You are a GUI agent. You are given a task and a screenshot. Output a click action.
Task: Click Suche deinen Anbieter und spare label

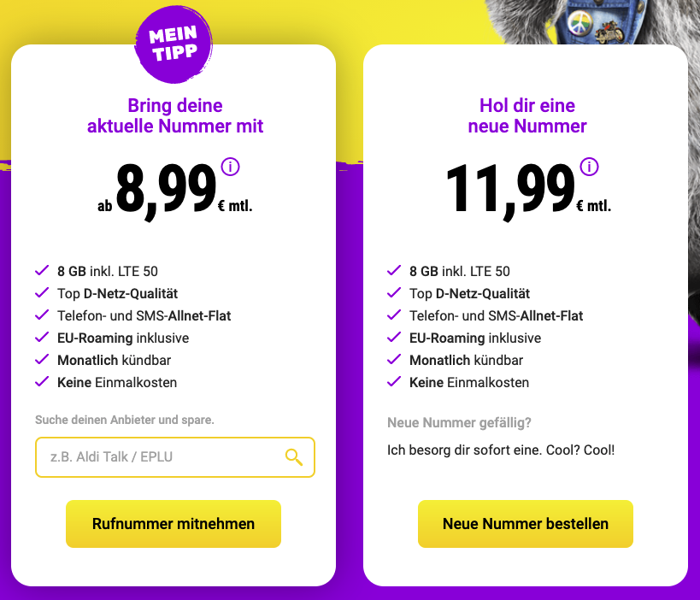click(x=125, y=420)
